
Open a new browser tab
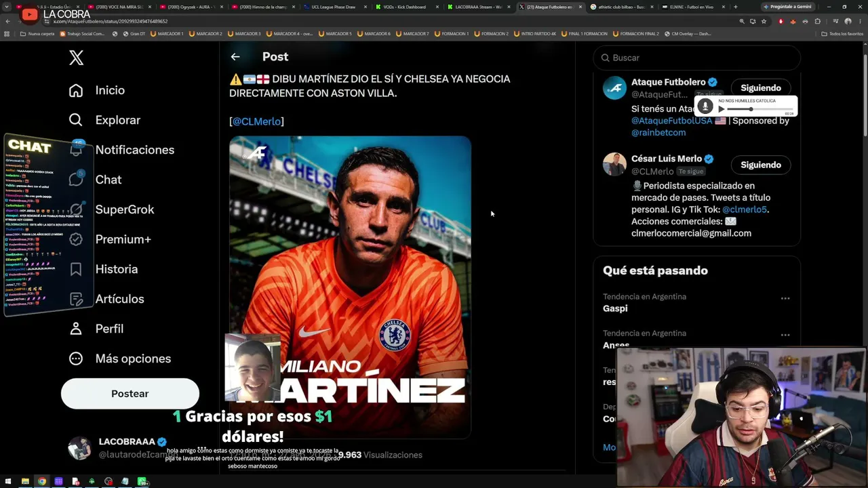point(735,7)
